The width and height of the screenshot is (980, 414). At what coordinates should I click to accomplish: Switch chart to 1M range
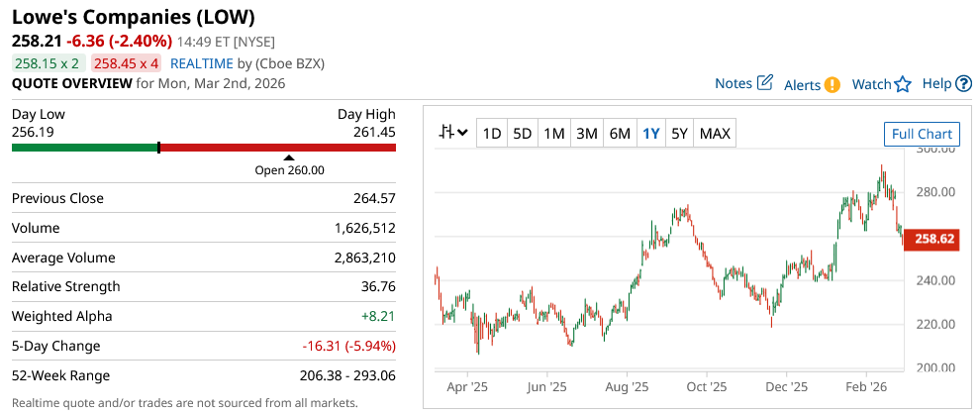click(x=554, y=134)
